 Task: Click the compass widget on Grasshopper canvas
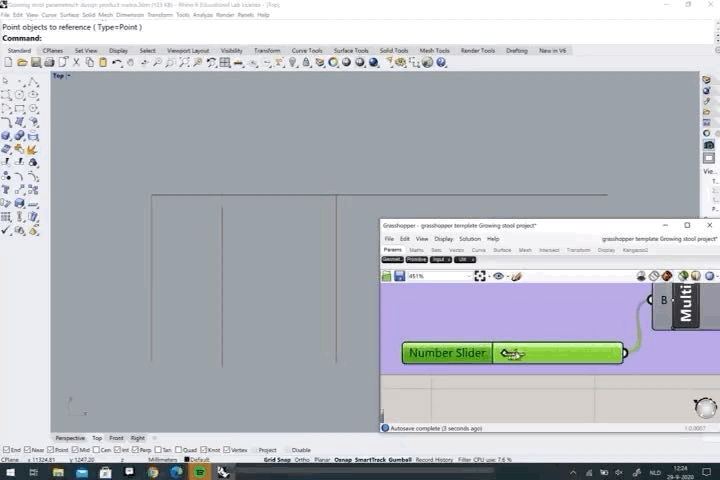pyautogui.click(x=705, y=407)
